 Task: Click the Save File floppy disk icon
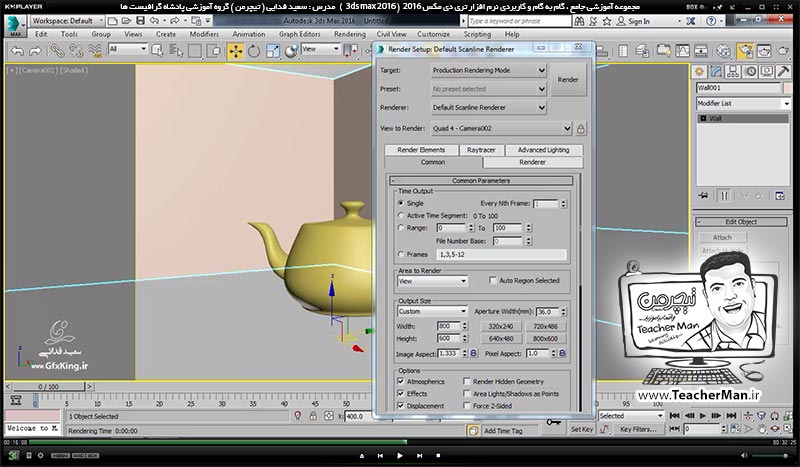(140, 21)
